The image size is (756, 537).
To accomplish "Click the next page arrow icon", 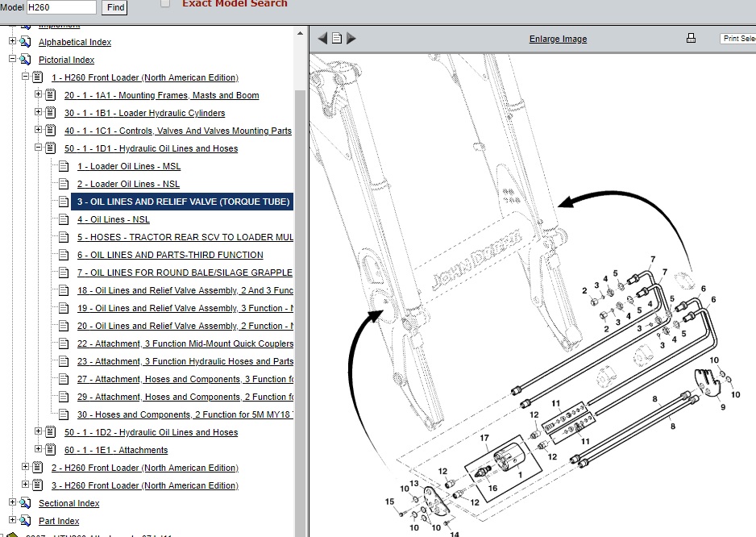I will point(351,38).
